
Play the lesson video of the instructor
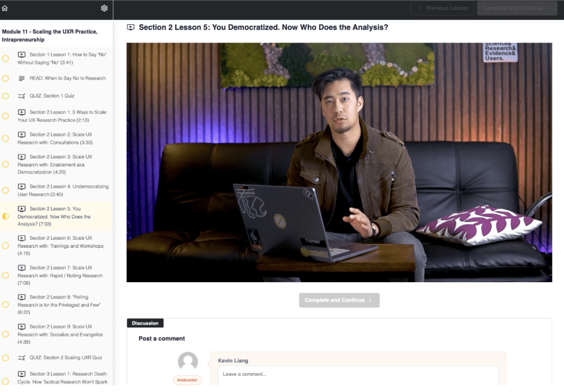[339, 162]
